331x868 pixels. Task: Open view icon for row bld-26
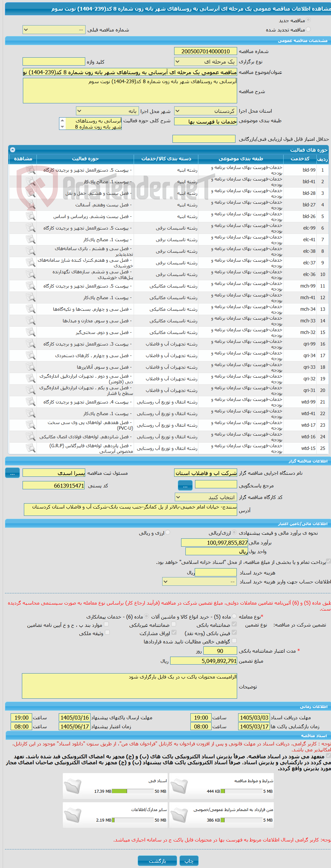[31, 216]
